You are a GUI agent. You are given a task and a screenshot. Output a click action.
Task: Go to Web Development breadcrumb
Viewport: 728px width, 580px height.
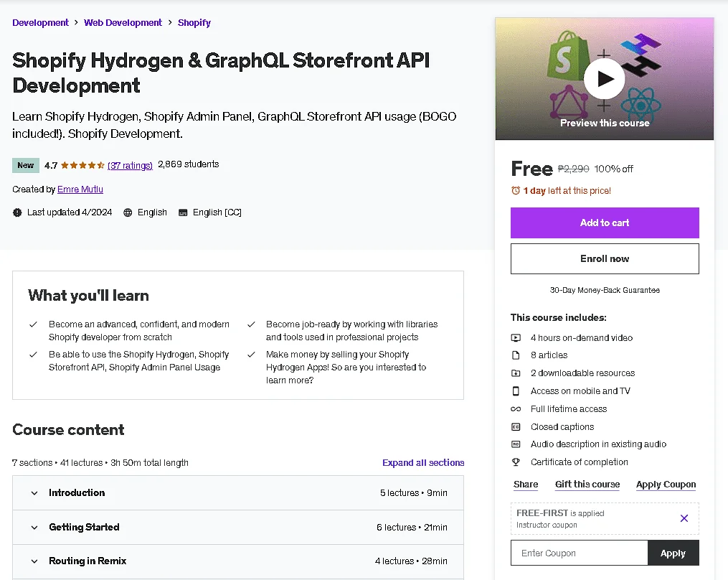tap(123, 23)
